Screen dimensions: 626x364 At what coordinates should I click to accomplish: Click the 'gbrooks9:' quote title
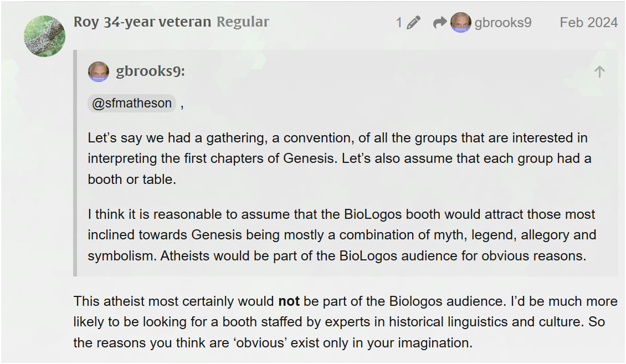(150, 71)
